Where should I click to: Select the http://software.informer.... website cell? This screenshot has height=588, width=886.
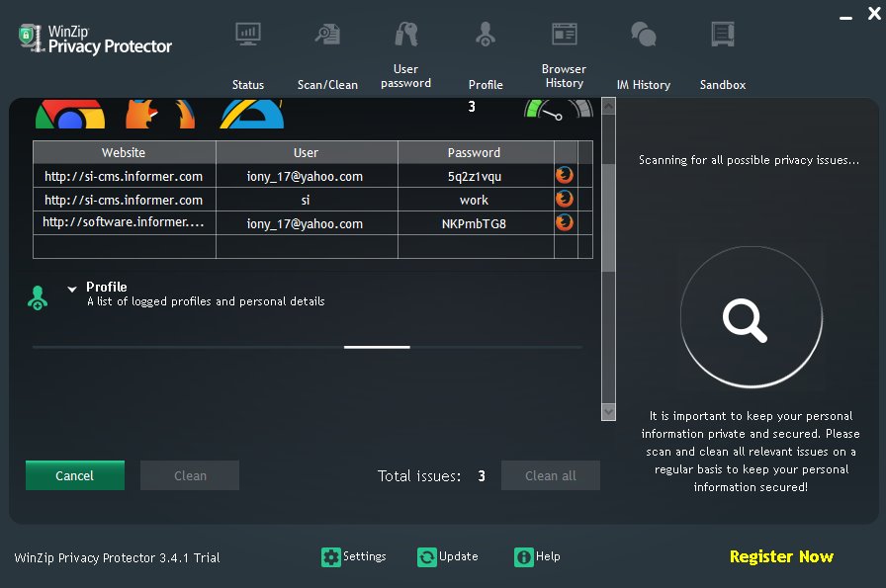(124, 222)
